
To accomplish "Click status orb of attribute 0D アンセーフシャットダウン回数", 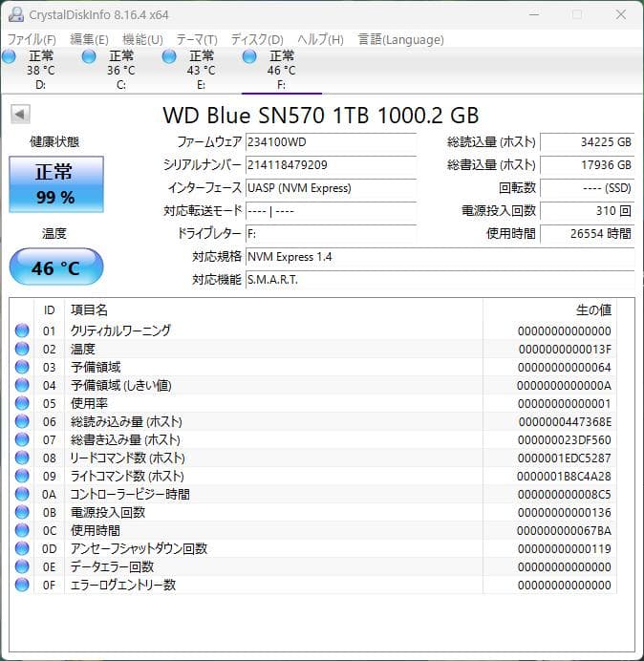I will pos(22,548).
